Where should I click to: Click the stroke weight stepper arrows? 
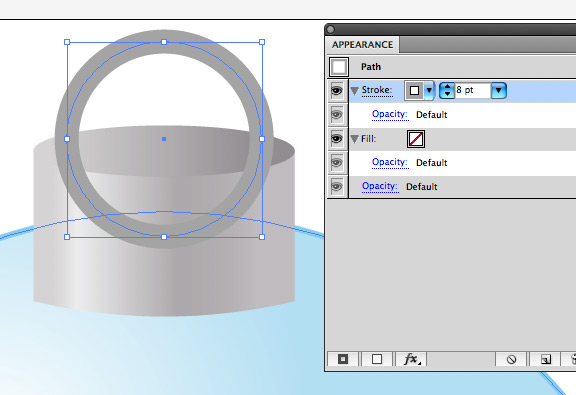pyautogui.click(x=447, y=90)
